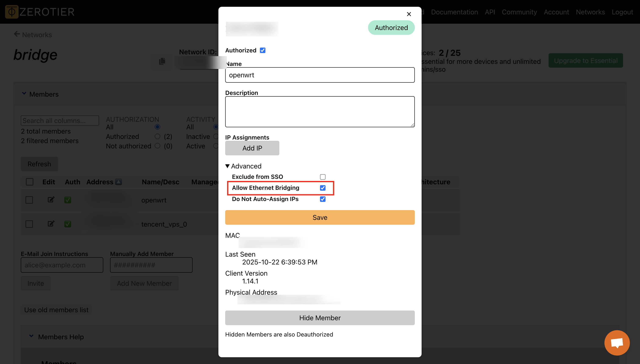Go to Account menu item

tap(556, 12)
